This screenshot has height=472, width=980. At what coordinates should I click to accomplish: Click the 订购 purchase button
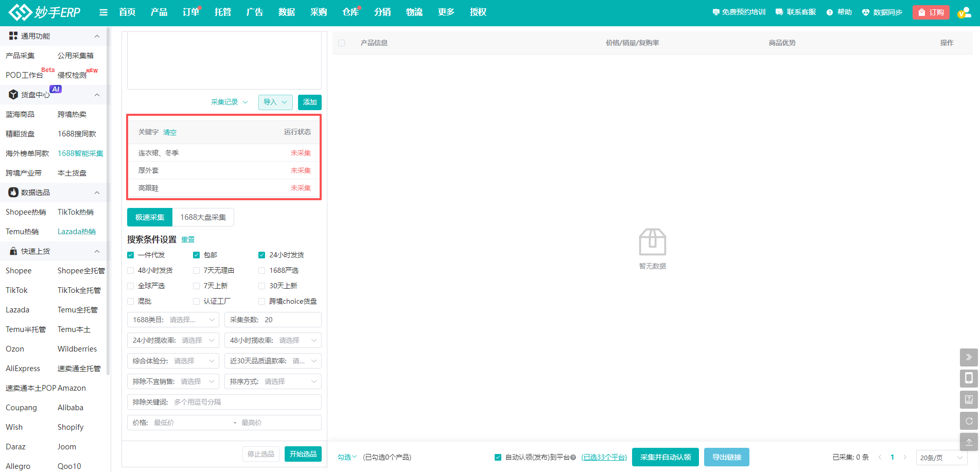pyautogui.click(x=931, y=12)
